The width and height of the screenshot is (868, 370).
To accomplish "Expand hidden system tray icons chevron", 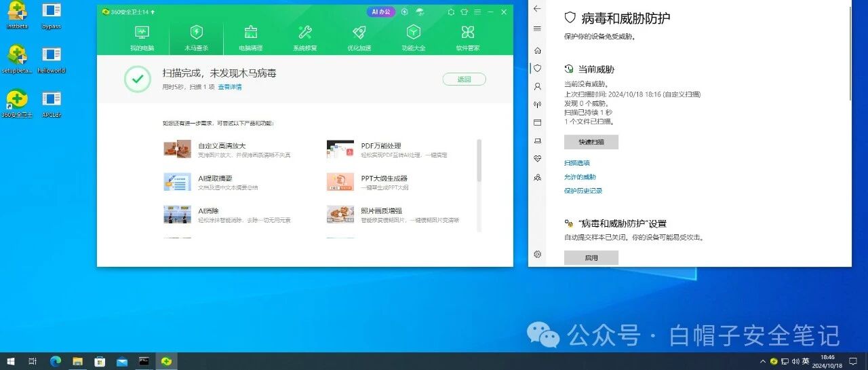I will [x=764, y=361].
